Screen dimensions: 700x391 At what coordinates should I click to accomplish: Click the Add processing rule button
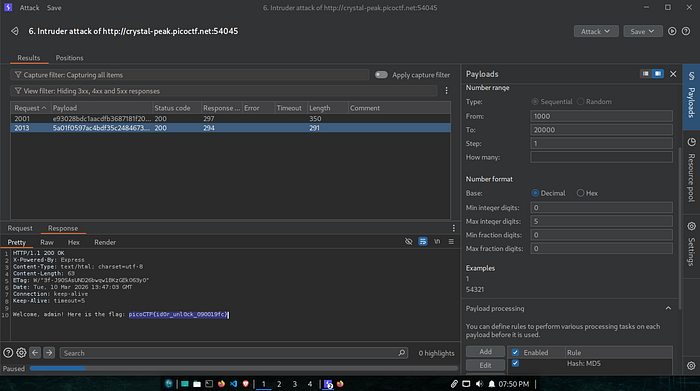tap(485, 352)
